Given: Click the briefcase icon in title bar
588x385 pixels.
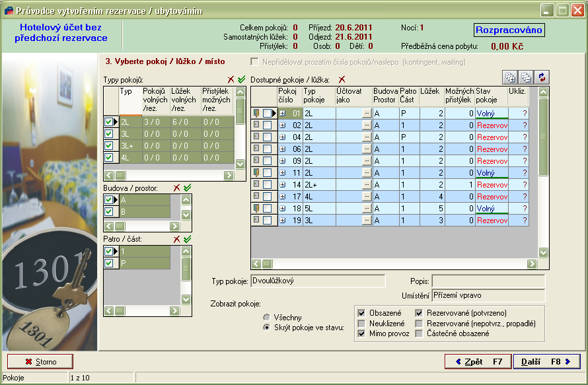Looking at the screenshot, I should (x=8, y=11).
